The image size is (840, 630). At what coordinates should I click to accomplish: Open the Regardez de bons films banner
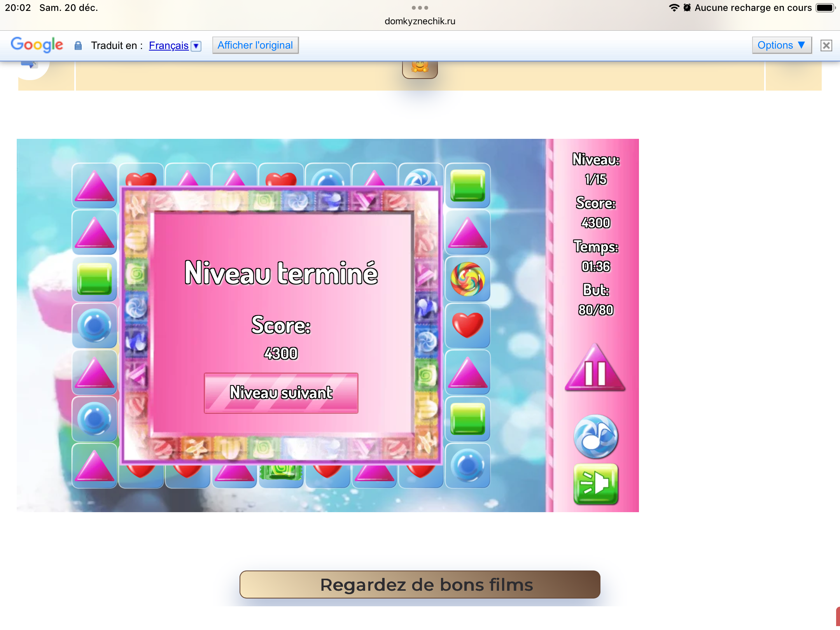[x=420, y=584]
